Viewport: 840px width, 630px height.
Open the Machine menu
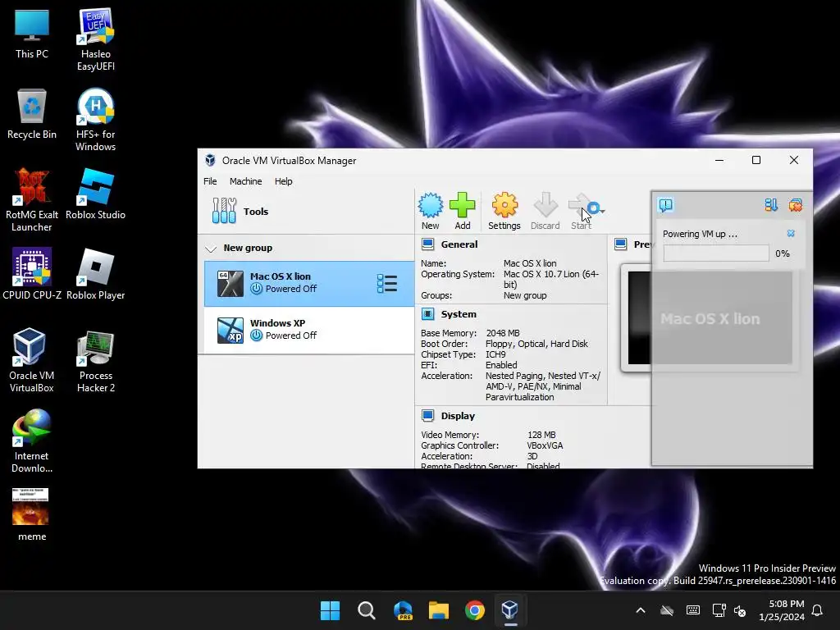pyautogui.click(x=245, y=181)
